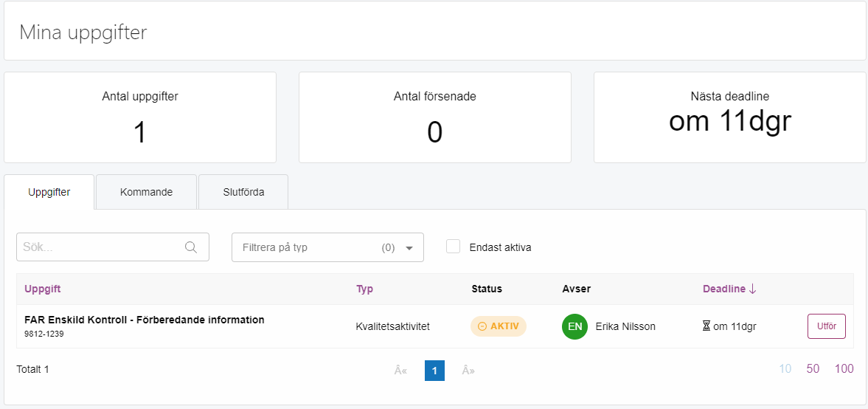
Task: Open the Slutförda tab
Action: click(x=243, y=192)
